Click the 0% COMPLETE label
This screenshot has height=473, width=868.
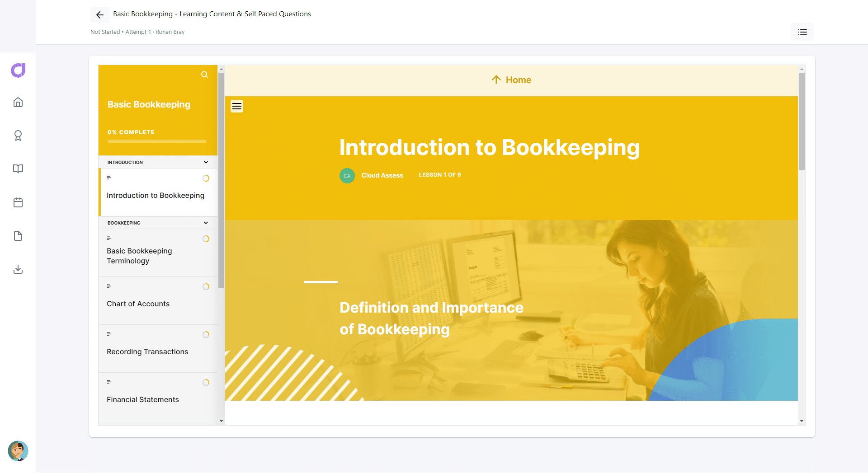click(131, 132)
